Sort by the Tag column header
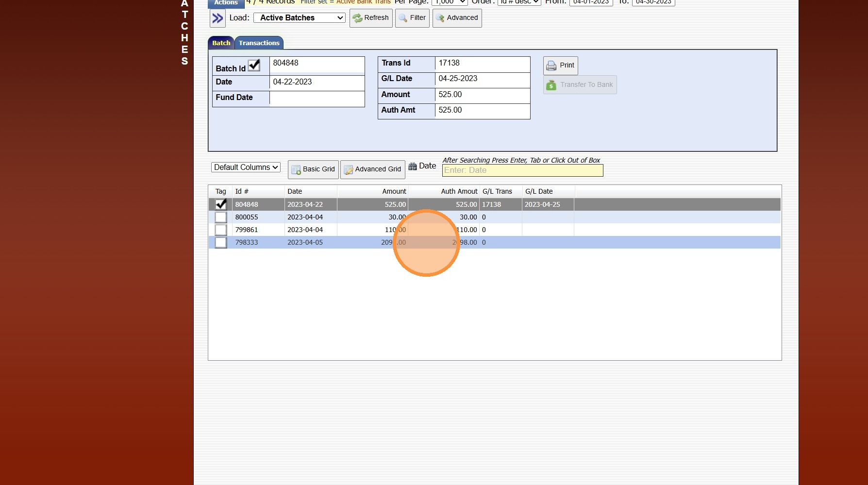The height and width of the screenshot is (485, 868). point(221,192)
